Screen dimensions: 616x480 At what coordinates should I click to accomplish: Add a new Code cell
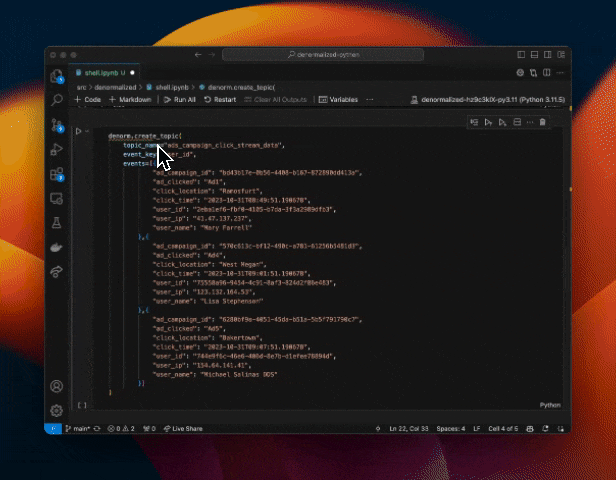[x=88, y=100]
